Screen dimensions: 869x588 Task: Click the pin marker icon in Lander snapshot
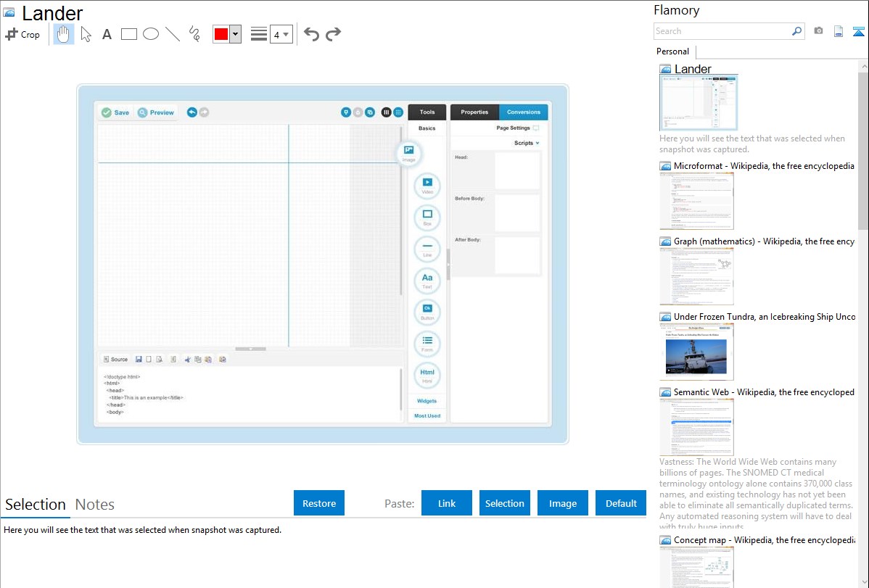(x=346, y=112)
